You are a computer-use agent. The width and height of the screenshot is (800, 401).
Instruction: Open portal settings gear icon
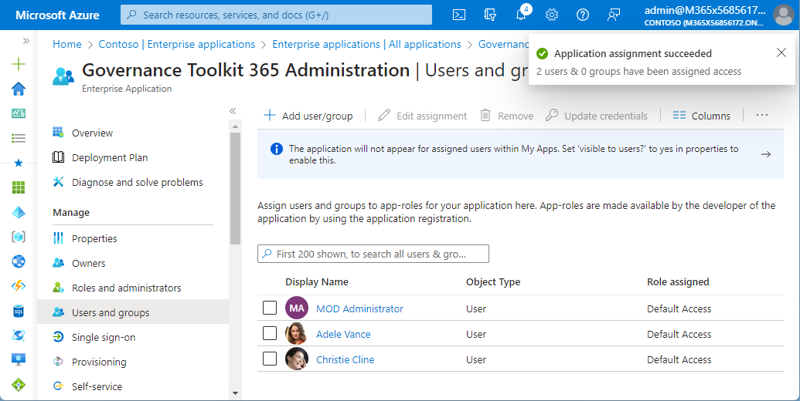tap(552, 15)
